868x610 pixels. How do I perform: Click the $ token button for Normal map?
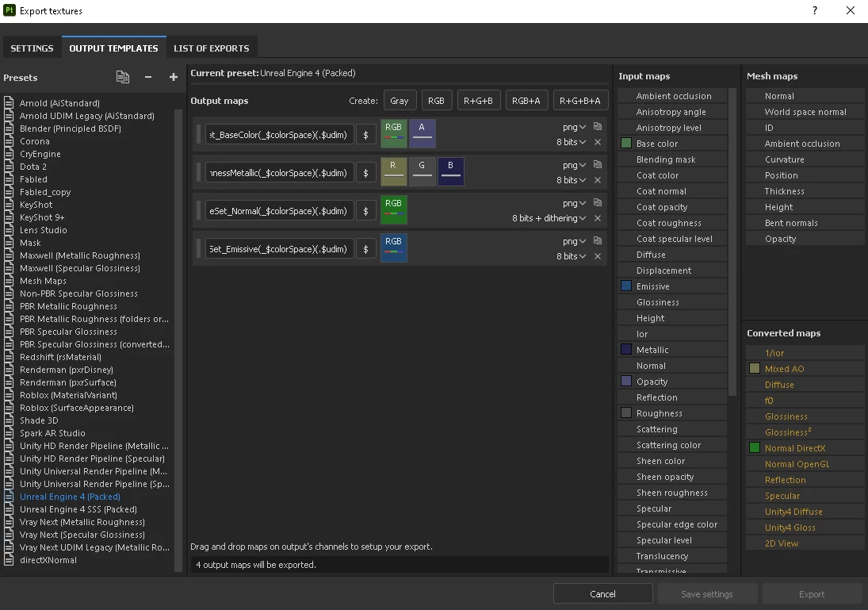click(x=366, y=211)
